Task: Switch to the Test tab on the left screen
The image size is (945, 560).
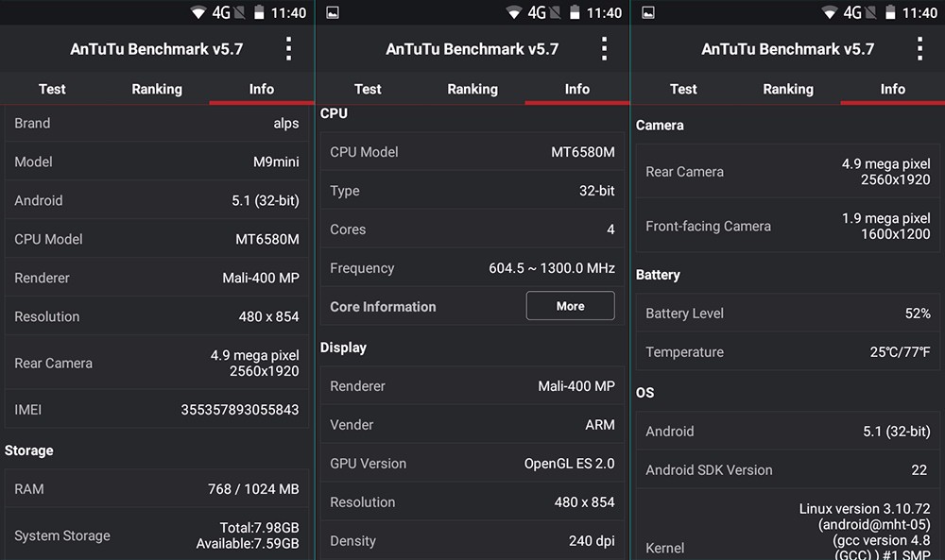Action: pos(52,89)
